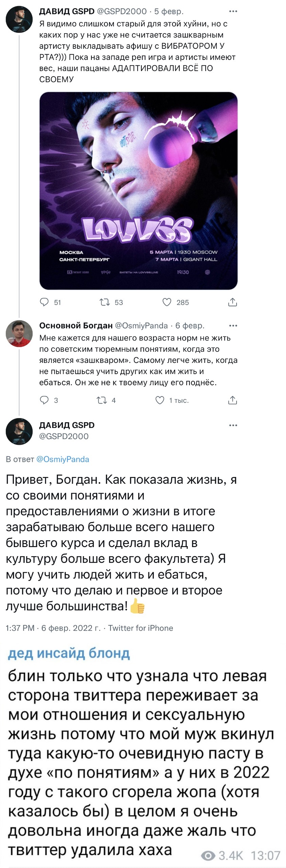Share Основной Богдан's tweet
Screen dimensions: 286x868
[232, 400]
